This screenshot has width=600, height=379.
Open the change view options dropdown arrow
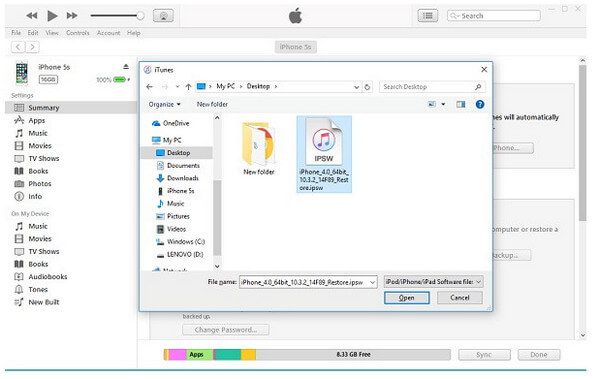click(443, 104)
